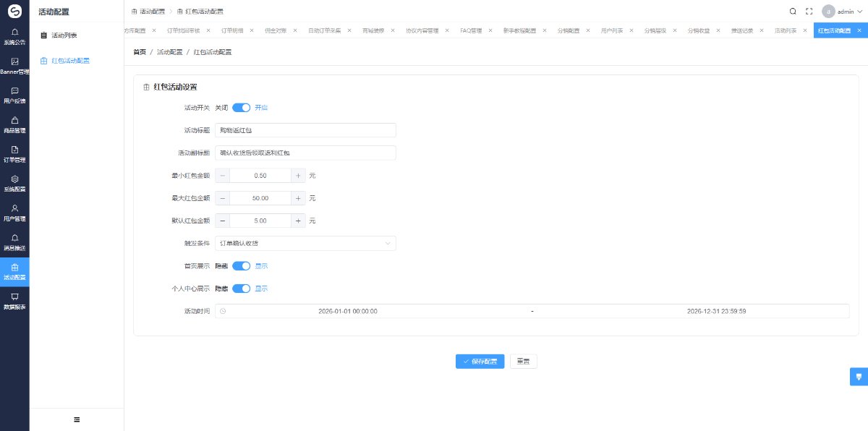Viewport: 868px width, 431px height.
Task: Select 红包活动配置 in the submenu
Action: pyautogui.click(x=77, y=61)
